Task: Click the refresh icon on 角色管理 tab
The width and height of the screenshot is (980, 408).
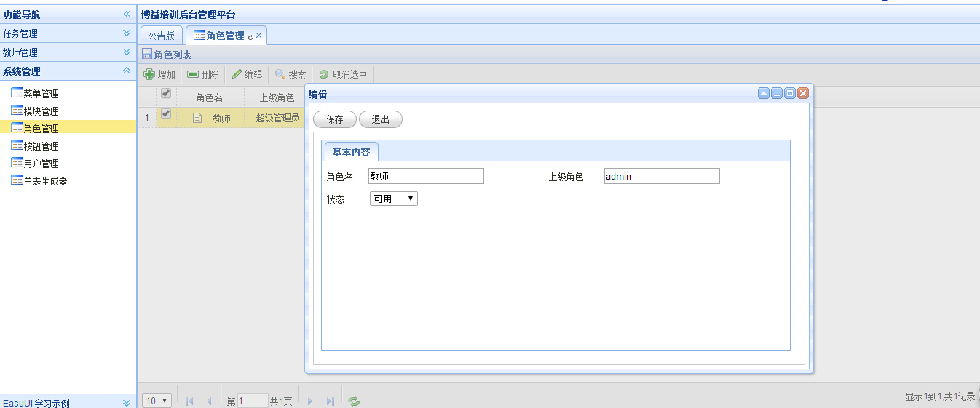Action: pos(250,36)
